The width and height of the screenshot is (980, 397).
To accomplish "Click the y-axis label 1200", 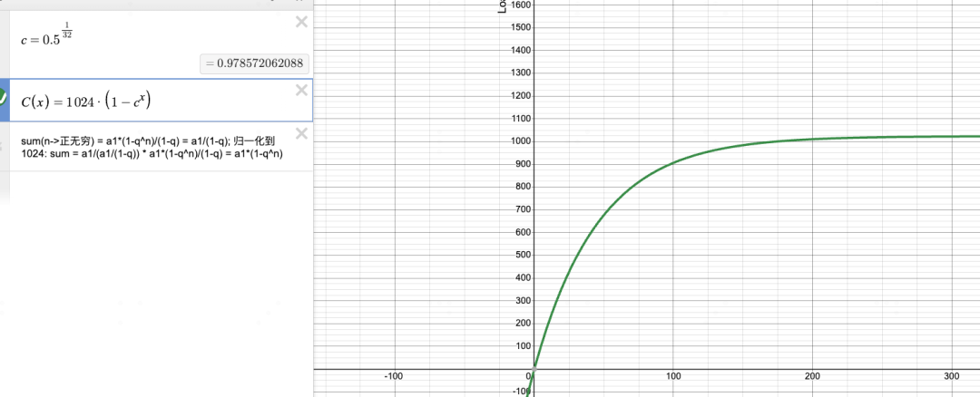I will (x=521, y=96).
